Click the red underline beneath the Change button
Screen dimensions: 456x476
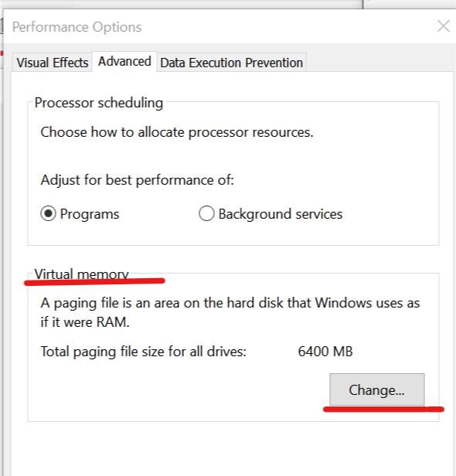(383, 410)
